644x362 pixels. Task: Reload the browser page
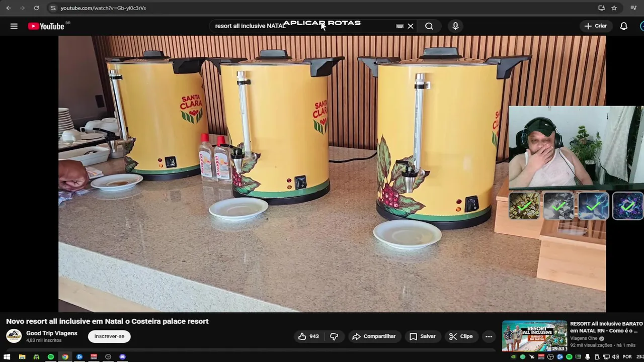36,8
